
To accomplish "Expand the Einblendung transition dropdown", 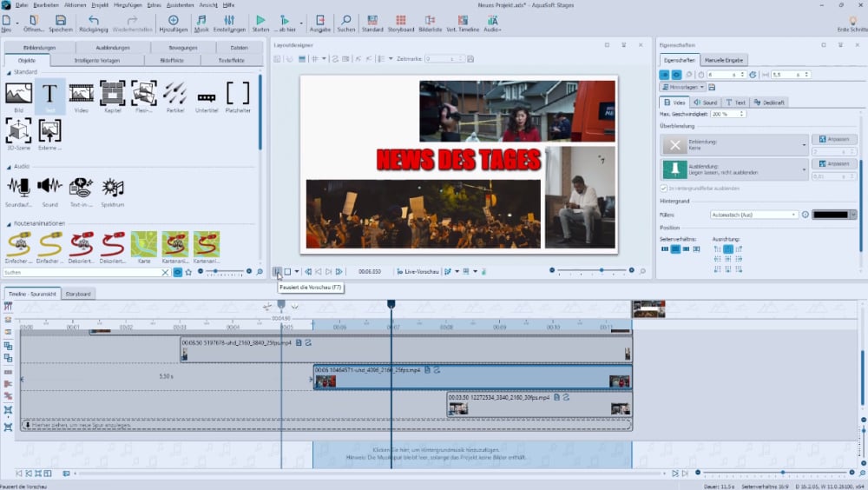I will coord(805,144).
